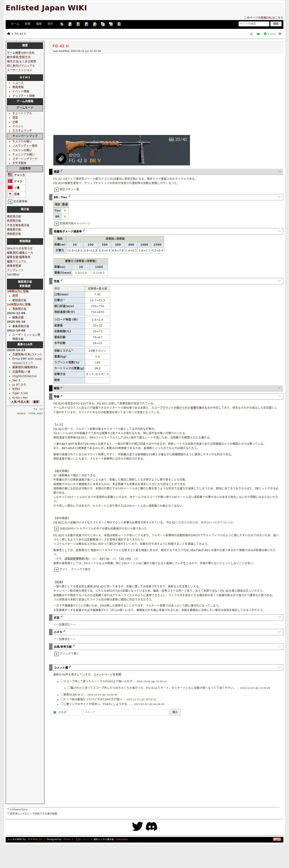
Task: Expand 旧兵器情報 in the sidebar
Action: [10, 201]
